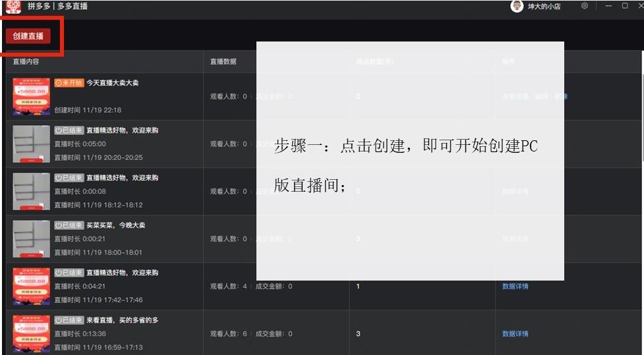The height and width of the screenshot is (355, 644).
Task: Click the 观看人数: 4 value
Action: (x=228, y=287)
